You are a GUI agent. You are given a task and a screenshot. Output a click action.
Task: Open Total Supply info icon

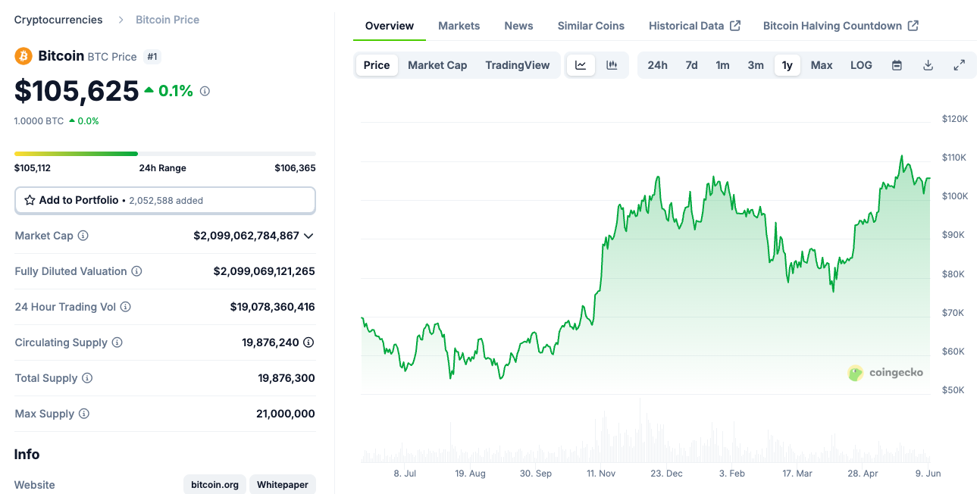tap(87, 378)
